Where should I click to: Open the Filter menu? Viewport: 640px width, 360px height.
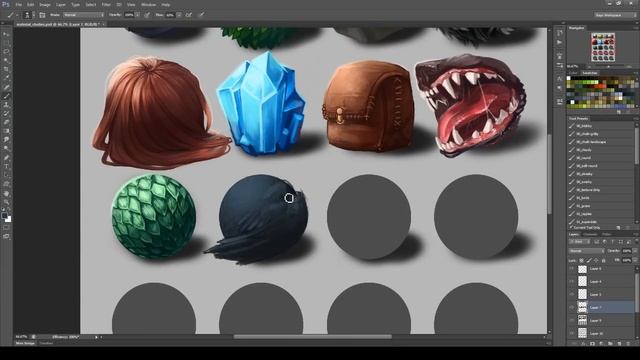tap(106, 5)
